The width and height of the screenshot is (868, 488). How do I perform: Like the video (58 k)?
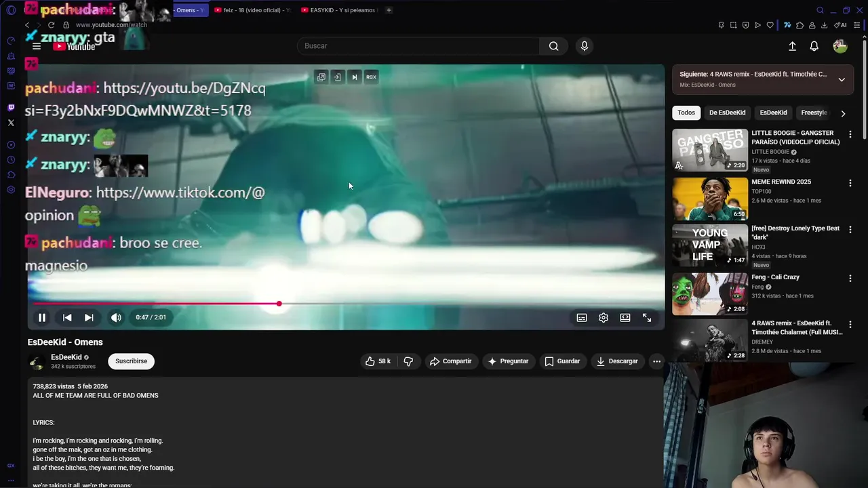click(378, 361)
